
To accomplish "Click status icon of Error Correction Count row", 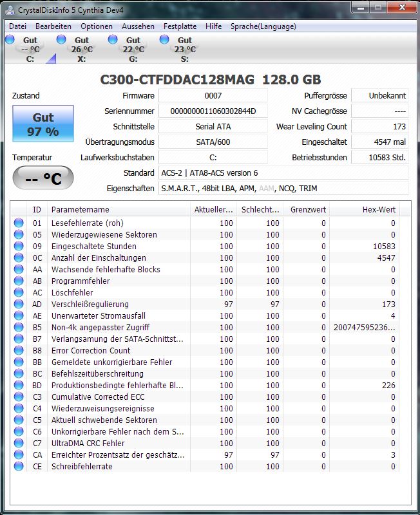I will click(x=19, y=350).
